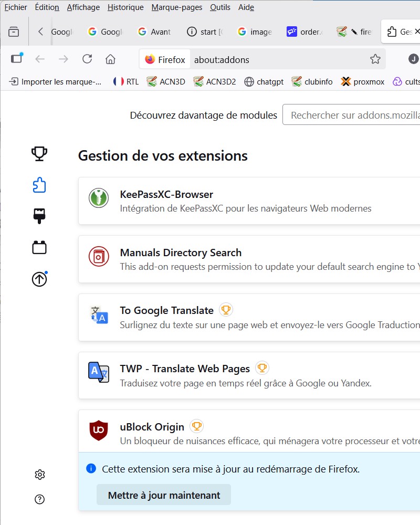420x525 pixels.
Task: Click the add-ons support question mark icon
Action: (x=39, y=499)
